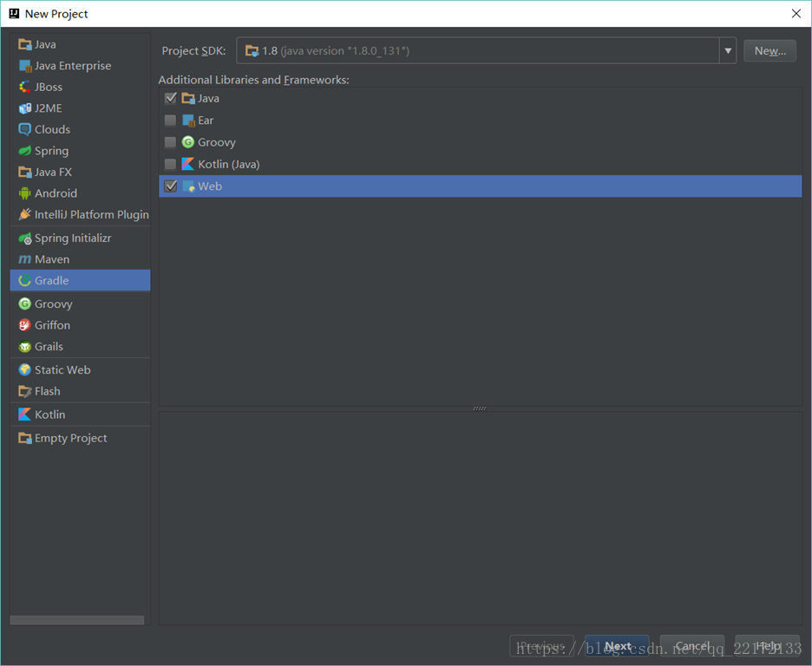The width and height of the screenshot is (812, 666).
Task: Click the Kotlin icon in the sidebar
Action: (x=25, y=415)
